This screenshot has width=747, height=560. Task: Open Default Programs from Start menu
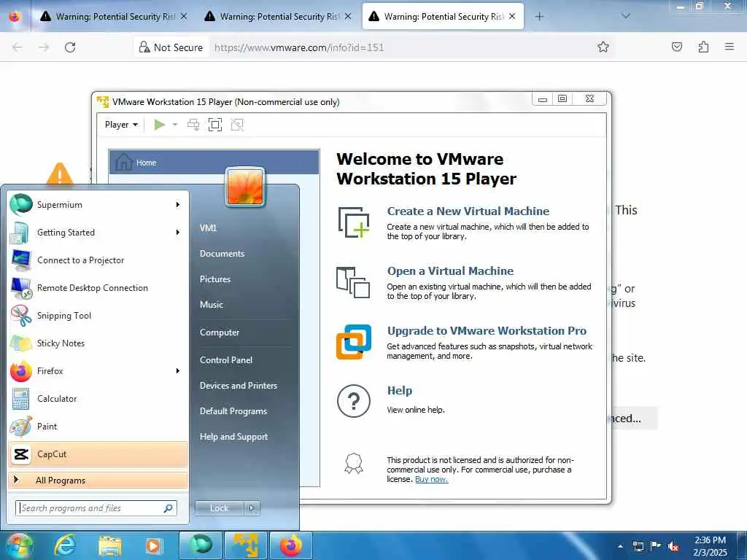point(233,411)
